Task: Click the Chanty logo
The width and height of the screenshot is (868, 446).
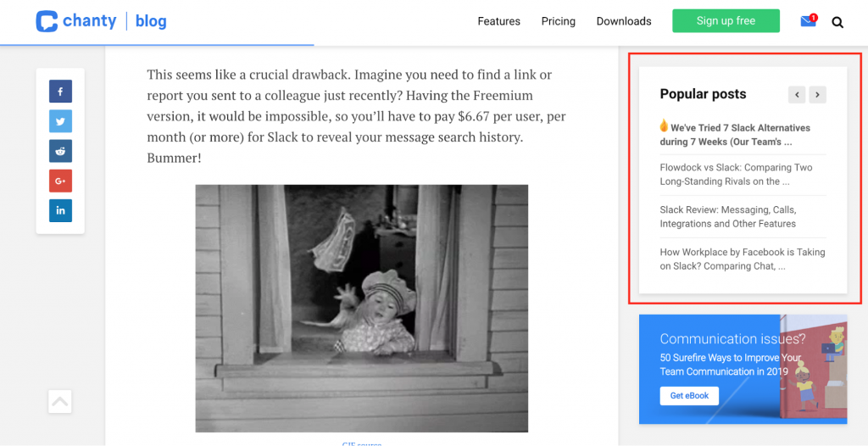Action: point(75,21)
